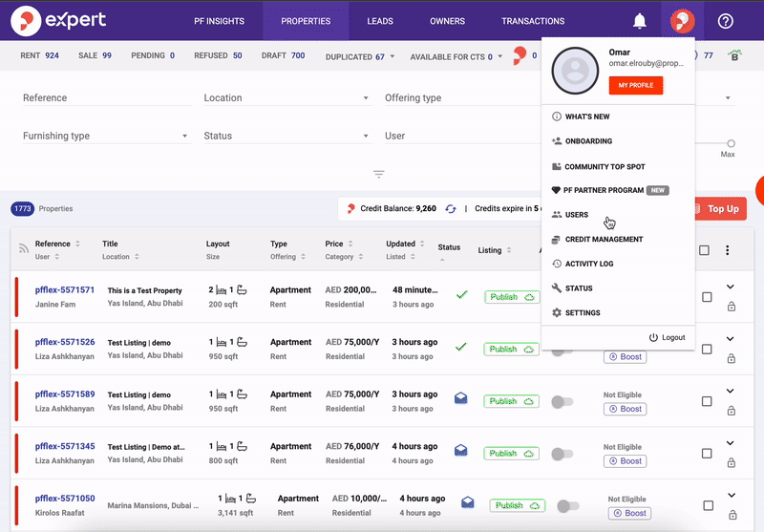
Task: Open the Location dropdown filter
Action: pyautogui.click(x=287, y=98)
